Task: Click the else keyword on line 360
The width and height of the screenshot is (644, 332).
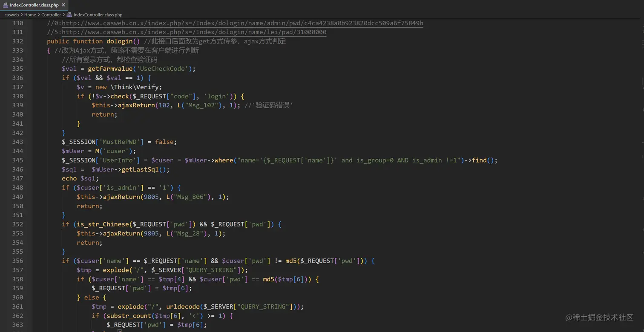Action: pyautogui.click(x=92, y=298)
